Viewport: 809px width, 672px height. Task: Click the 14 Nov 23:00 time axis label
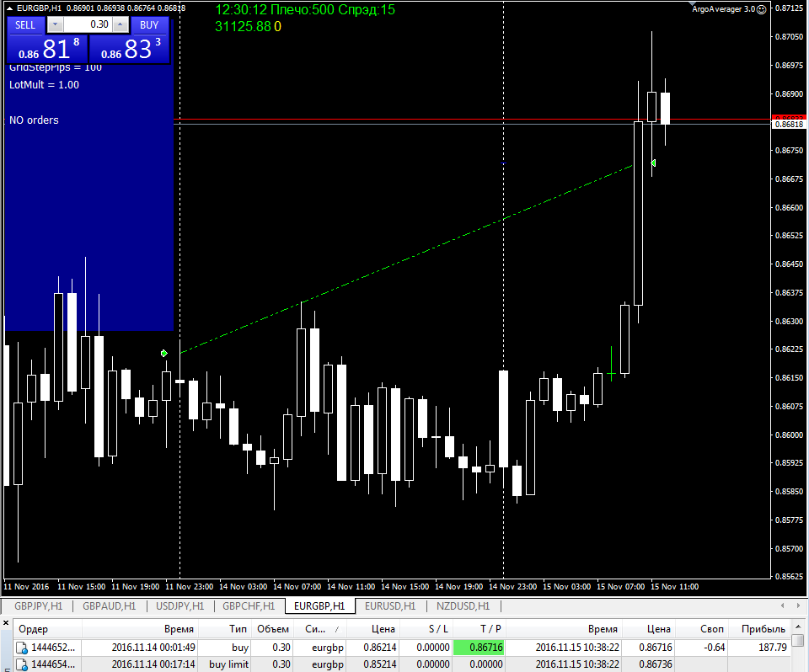513,587
